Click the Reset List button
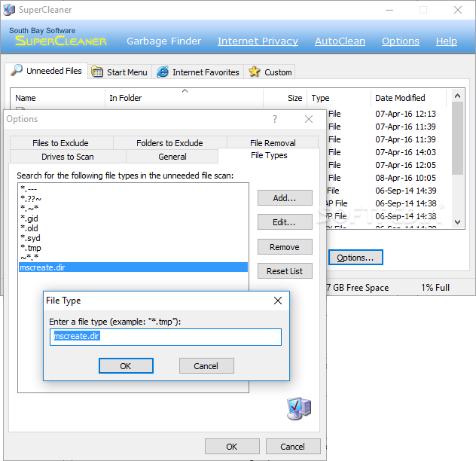The image size is (476, 461). coord(285,271)
